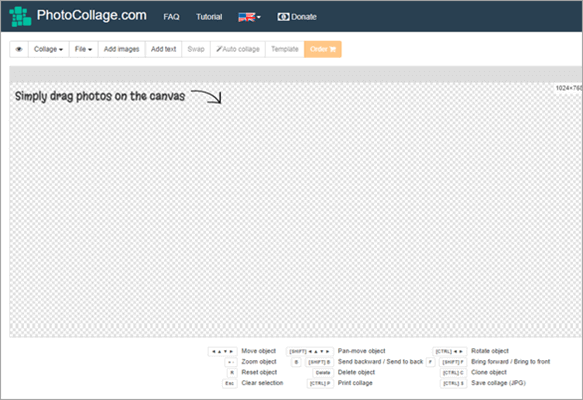Click the Add images button
This screenshot has width=583, height=400.
122,49
